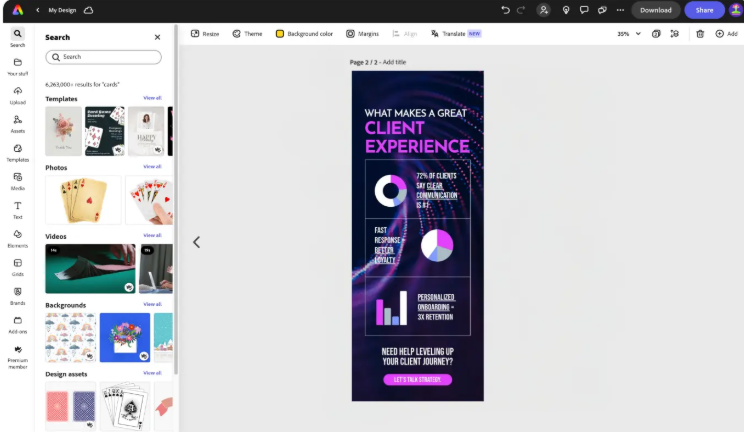
Task: Open the comments speech bubble icon
Action: (584, 10)
